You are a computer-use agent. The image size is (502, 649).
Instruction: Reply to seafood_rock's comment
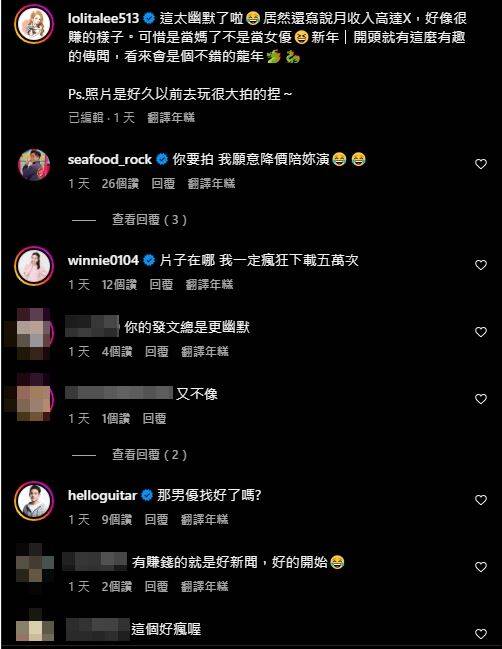point(163,183)
